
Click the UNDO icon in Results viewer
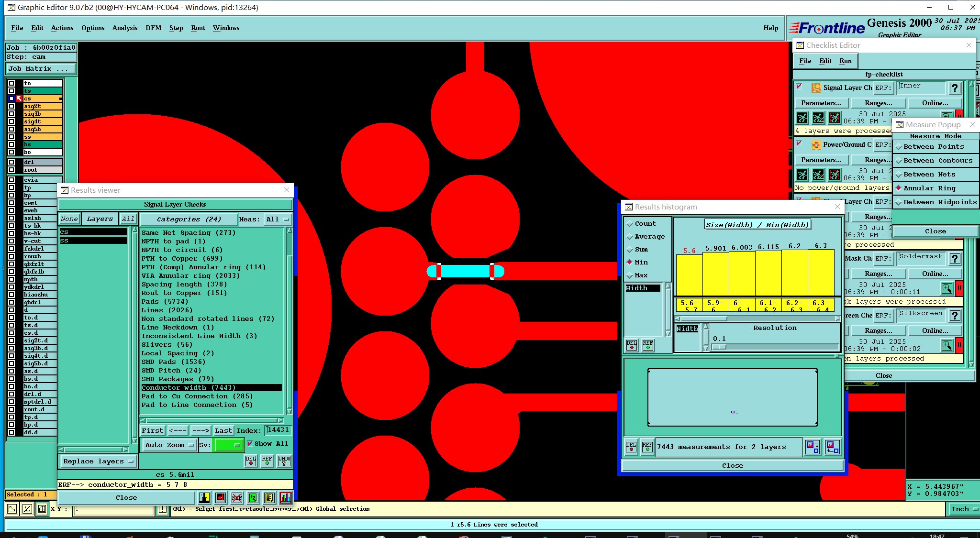coord(284,461)
